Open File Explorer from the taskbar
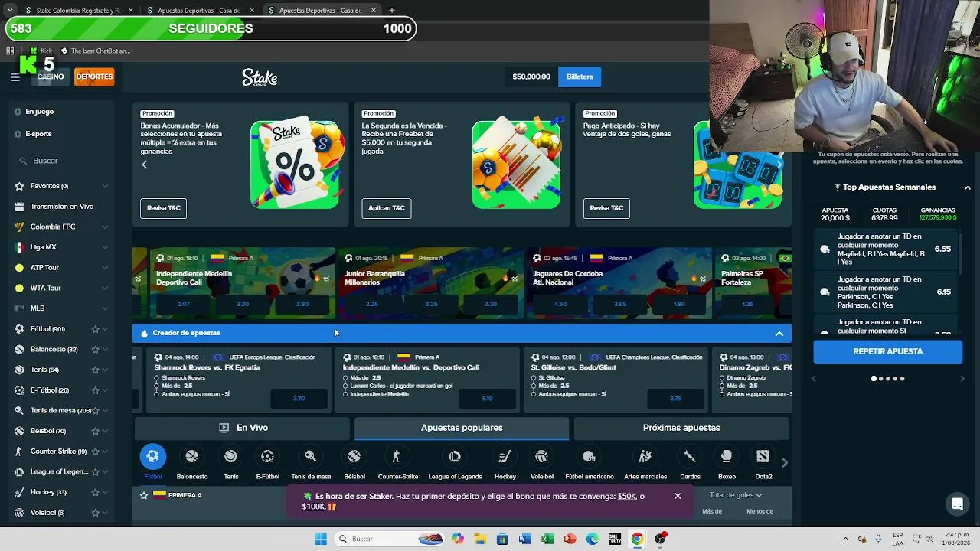Screen dimensions: 980x551 [480, 539]
